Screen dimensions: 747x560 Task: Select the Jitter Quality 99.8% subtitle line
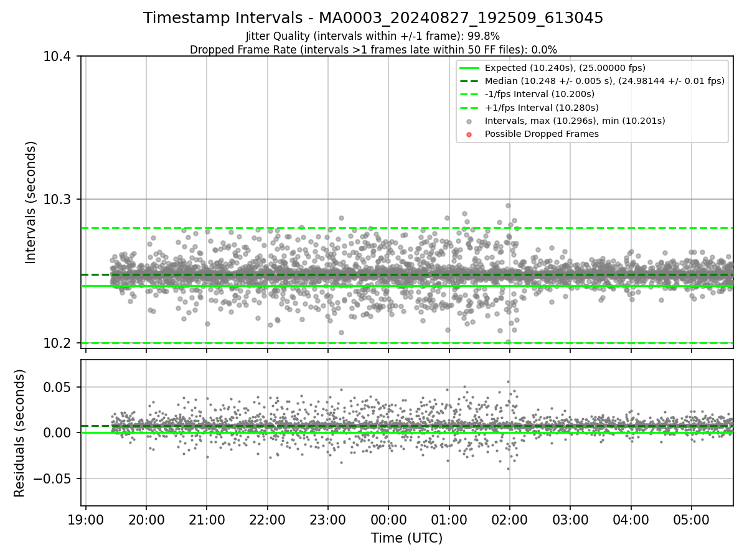373,37
